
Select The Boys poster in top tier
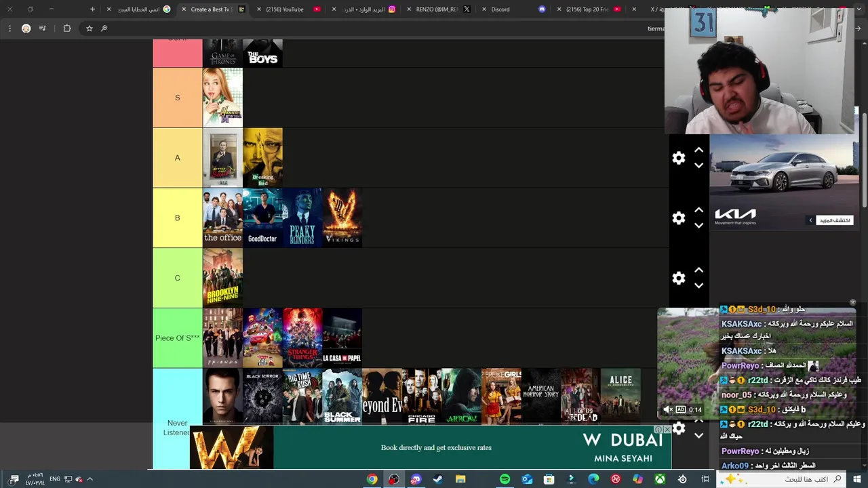262,53
